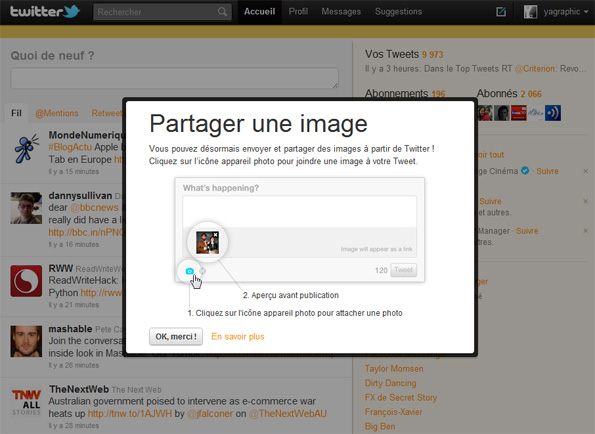Screen dimensions: 595x434
Task: Click the Quoi de neuf tweet box
Action: coord(175,78)
